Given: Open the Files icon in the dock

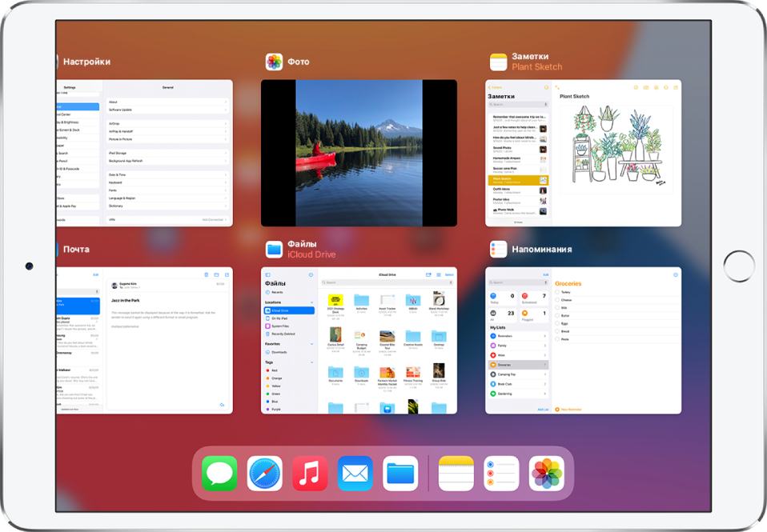Looking at the screenshot, I should coord(400,473).
